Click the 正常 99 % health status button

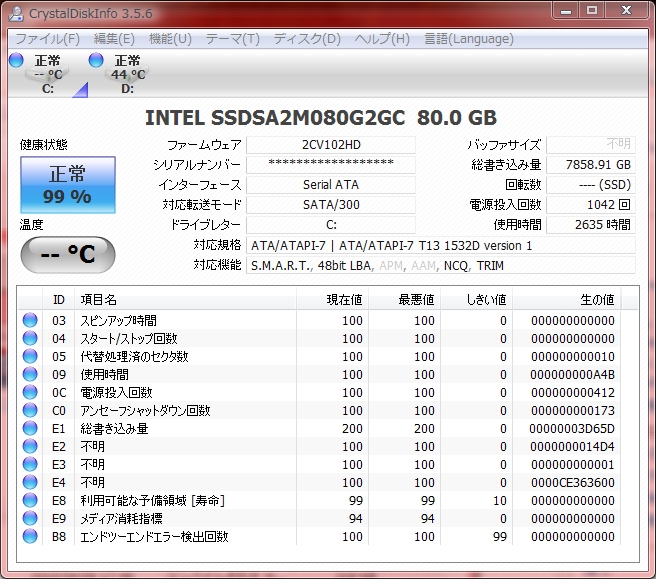tap(67, 185)
